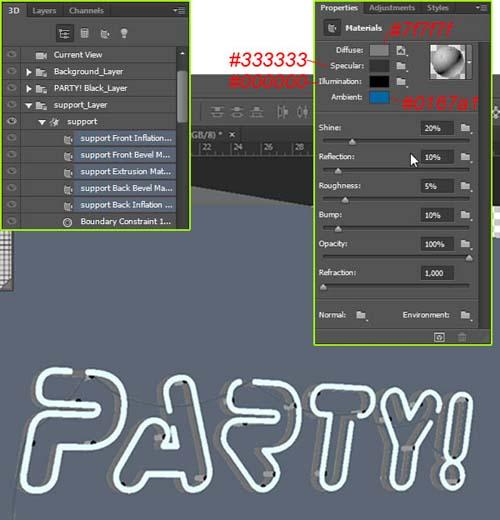Hide the Background_Layer in 3D panel
The width and height of the screenshot is (500, 520).
[x=12, y=71]
